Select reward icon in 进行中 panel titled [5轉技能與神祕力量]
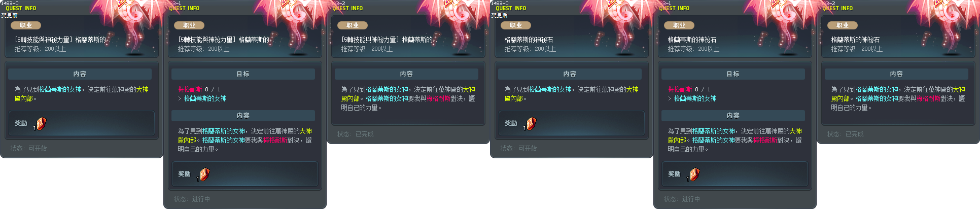 tap(204, 174)
